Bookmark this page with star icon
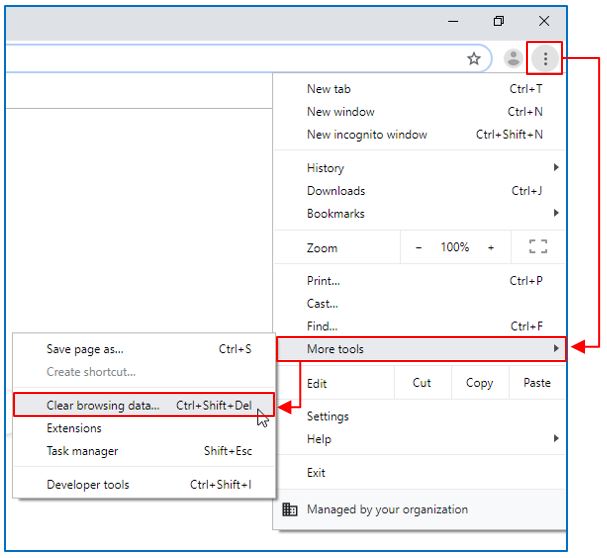Viewport: 607px width, 558px height. tap(474, 59)
